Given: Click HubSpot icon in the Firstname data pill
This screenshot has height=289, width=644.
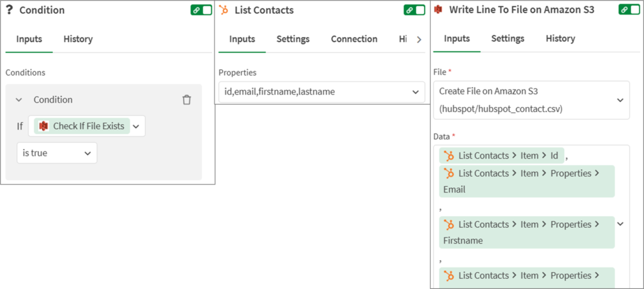Looking at the screenshot, I should tap(449, 224).
